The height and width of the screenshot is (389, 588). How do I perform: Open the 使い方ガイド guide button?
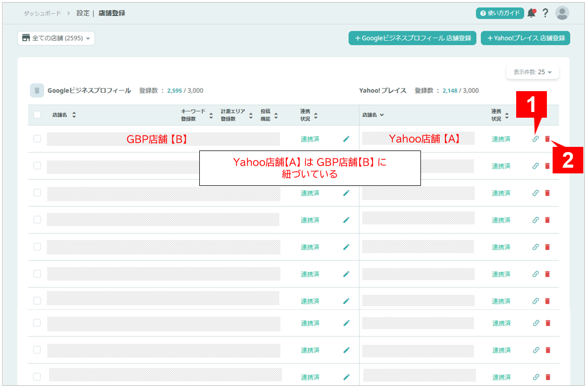tap(500, 13)
